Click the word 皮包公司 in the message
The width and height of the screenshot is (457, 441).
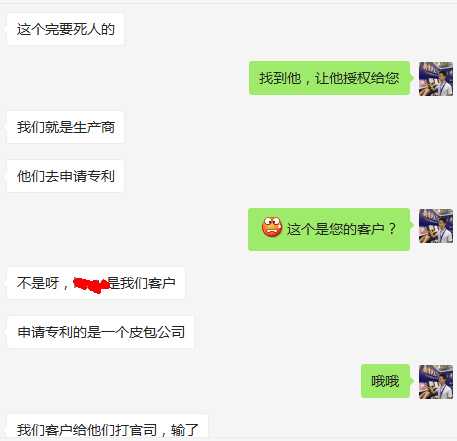click(x=157, y=332)
